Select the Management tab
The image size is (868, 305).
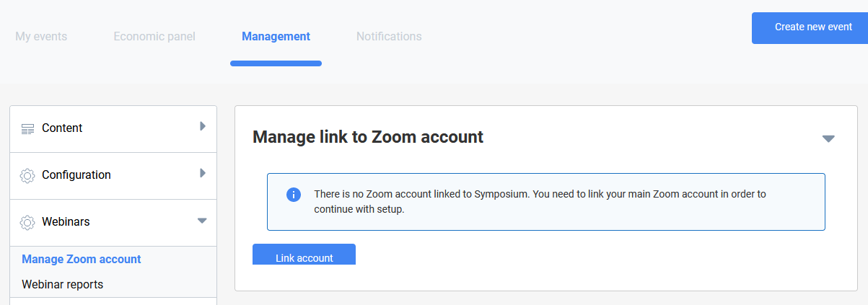click(x=276, y=36)
